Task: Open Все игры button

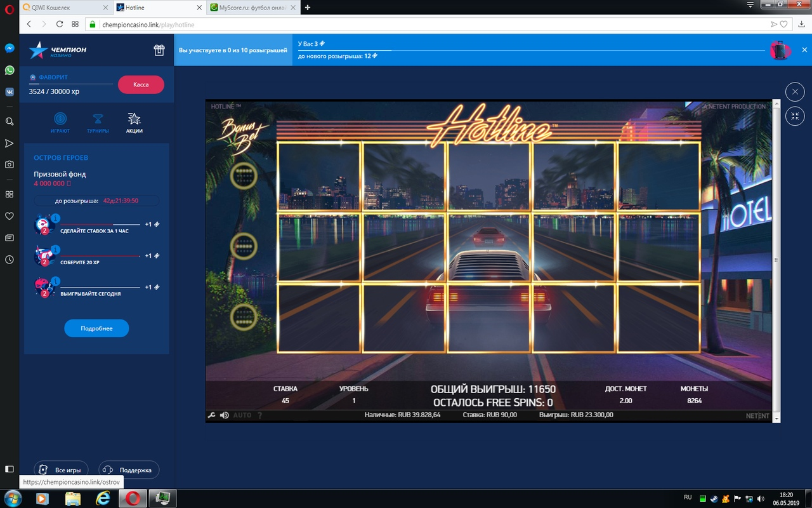Action: (x=61, y=470)
